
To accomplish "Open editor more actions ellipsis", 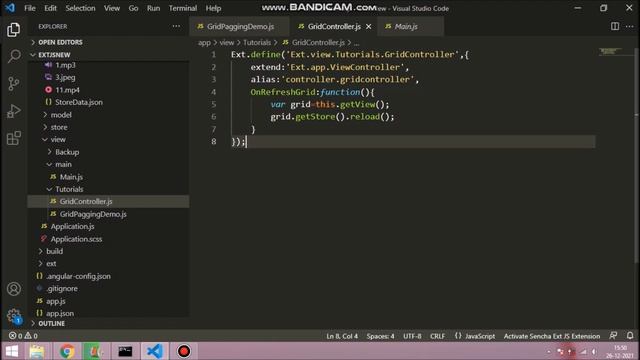I will coord(629,26).
